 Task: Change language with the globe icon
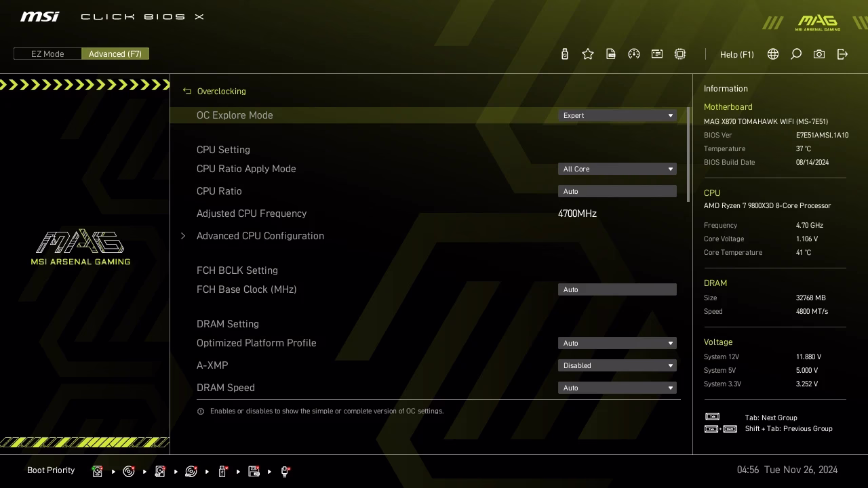[773, 54]
